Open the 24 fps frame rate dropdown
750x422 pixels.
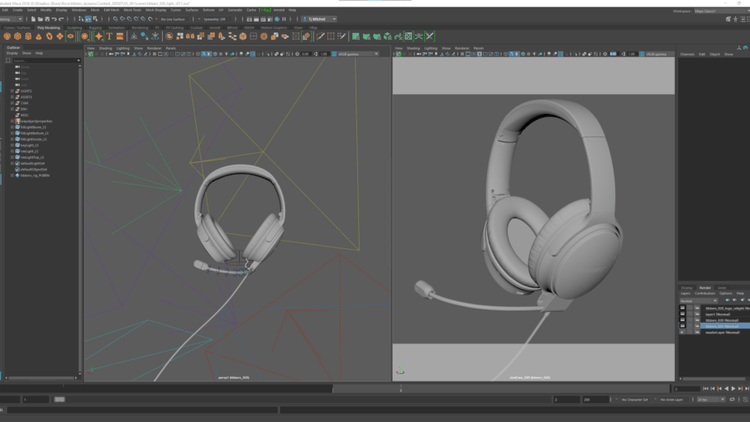[x=711, y=399]
